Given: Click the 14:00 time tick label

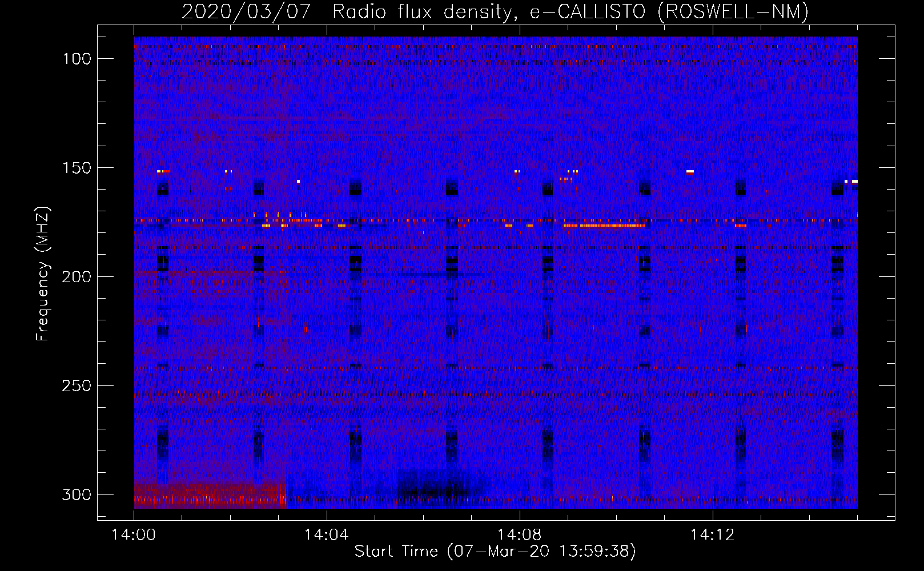Looking at the screenshot, I should [134, 535].
